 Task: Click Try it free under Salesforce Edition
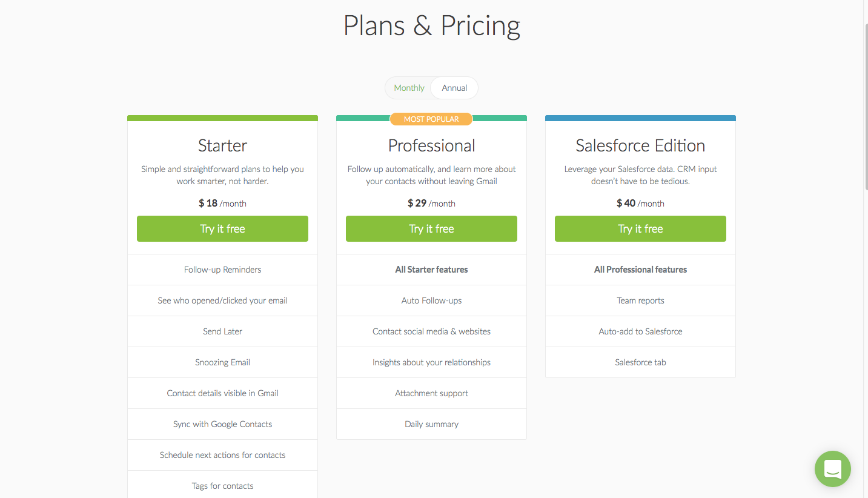click(x=640, y=228)
